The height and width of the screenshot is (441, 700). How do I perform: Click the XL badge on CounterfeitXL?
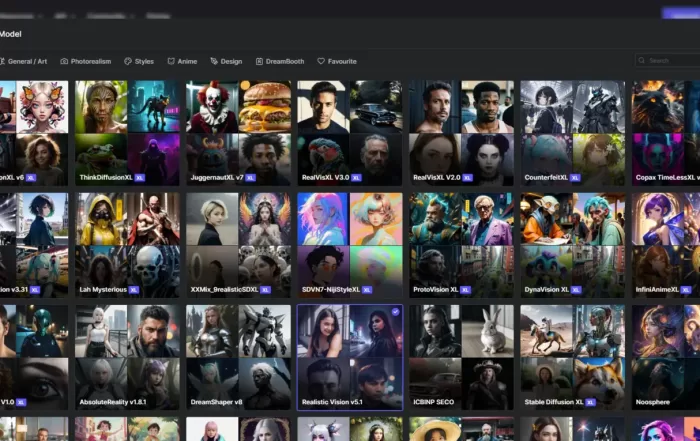575,178
